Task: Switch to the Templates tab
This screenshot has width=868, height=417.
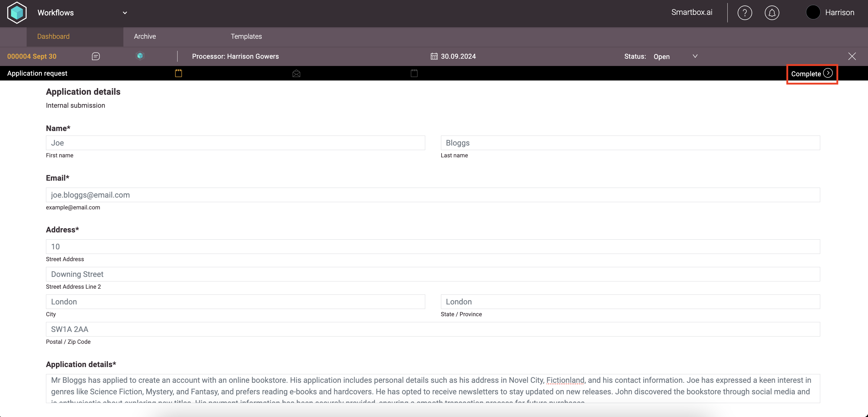Action: (x=246, y=36)
